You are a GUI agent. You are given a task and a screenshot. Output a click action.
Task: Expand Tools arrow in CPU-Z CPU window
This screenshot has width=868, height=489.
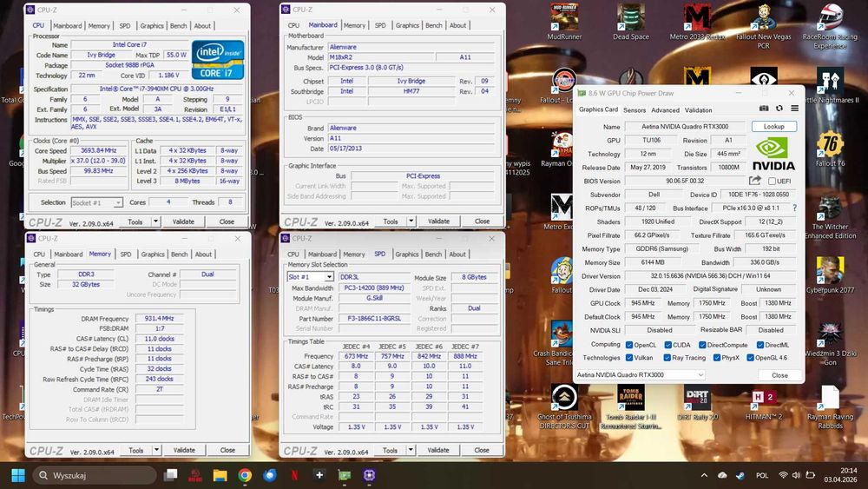coord(155,221)
